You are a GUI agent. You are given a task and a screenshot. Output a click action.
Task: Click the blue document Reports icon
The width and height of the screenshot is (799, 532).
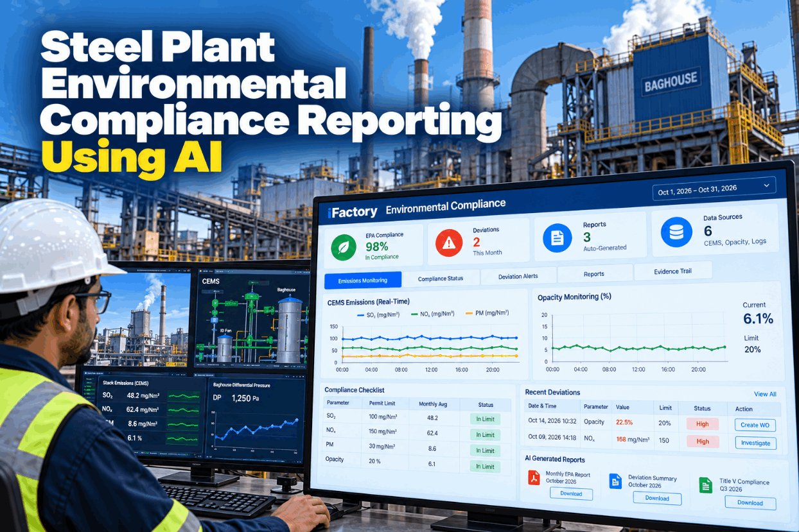(557, 239)
